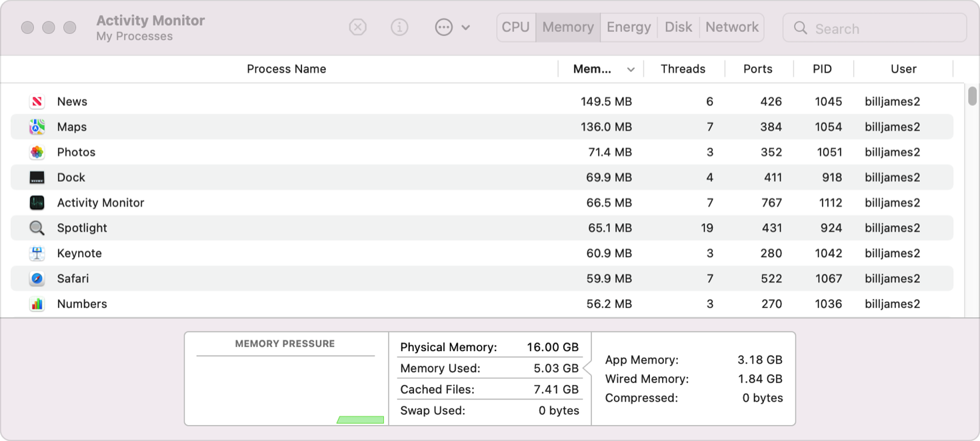
Task: Sort by Threads column
Action: tap(683, 69)
